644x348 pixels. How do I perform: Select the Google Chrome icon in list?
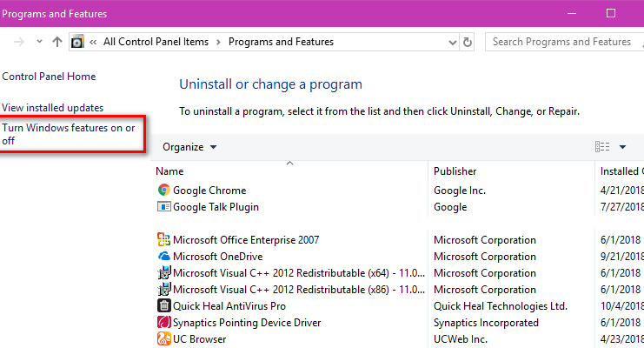point(164,190)
